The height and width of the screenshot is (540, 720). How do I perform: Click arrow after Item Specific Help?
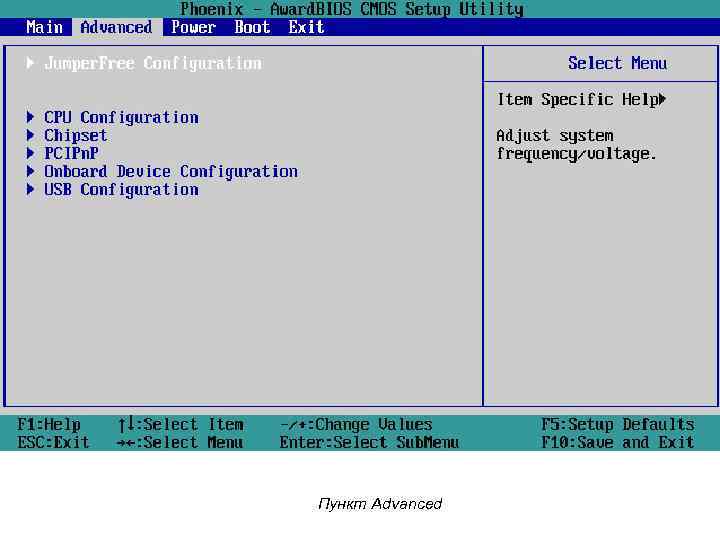click(662, 99)
